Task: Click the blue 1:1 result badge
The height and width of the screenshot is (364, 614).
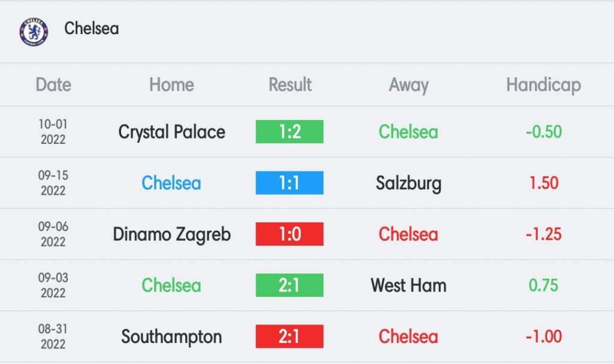Action: [x=290, y=183]
